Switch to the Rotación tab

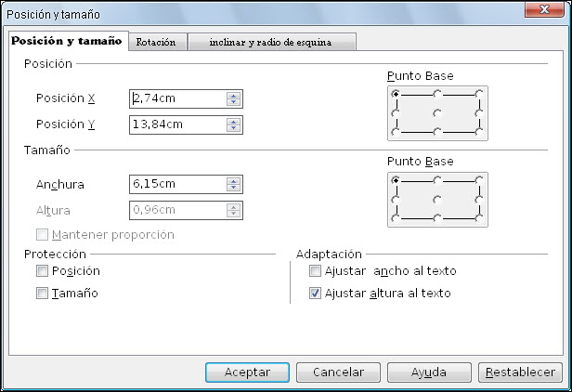(155, 42)
